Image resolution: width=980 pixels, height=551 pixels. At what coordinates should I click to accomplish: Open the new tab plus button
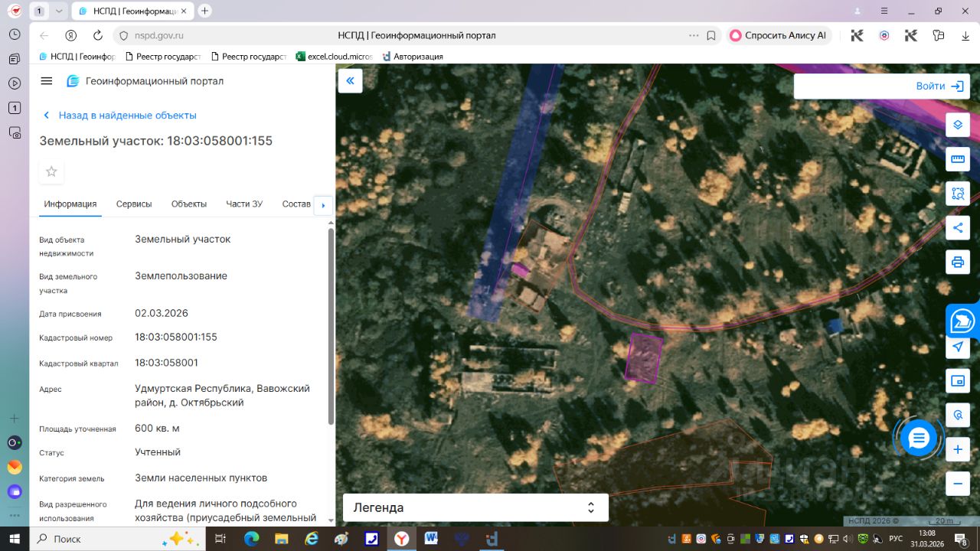[204, 11]
